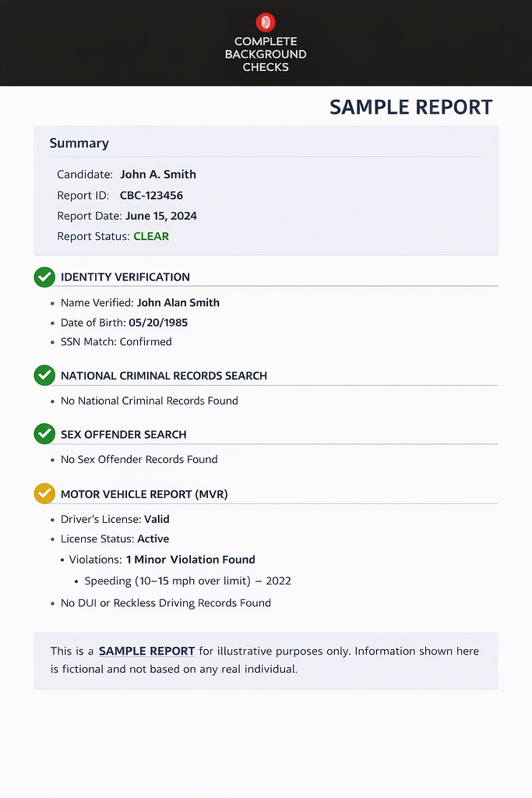Click the Speeding violation 2022 entry
Viewport: 532px width, 798px height.
tap(187, 581)
